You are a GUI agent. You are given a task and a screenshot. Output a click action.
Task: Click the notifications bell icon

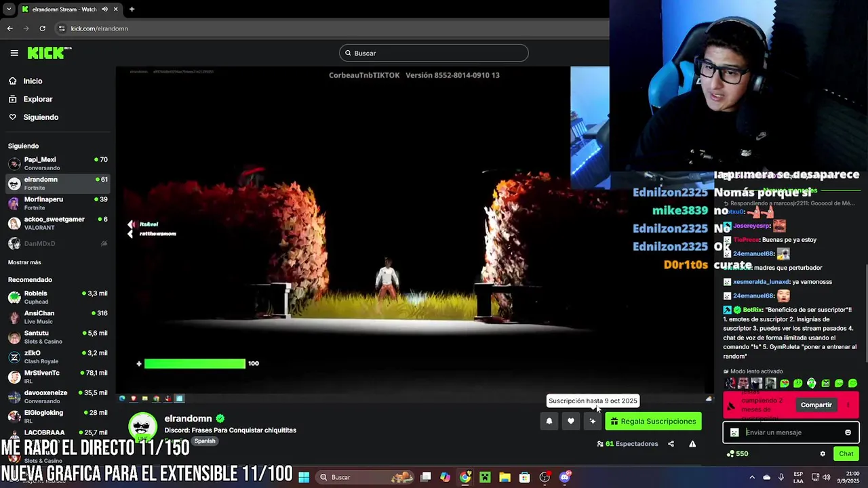549,421
